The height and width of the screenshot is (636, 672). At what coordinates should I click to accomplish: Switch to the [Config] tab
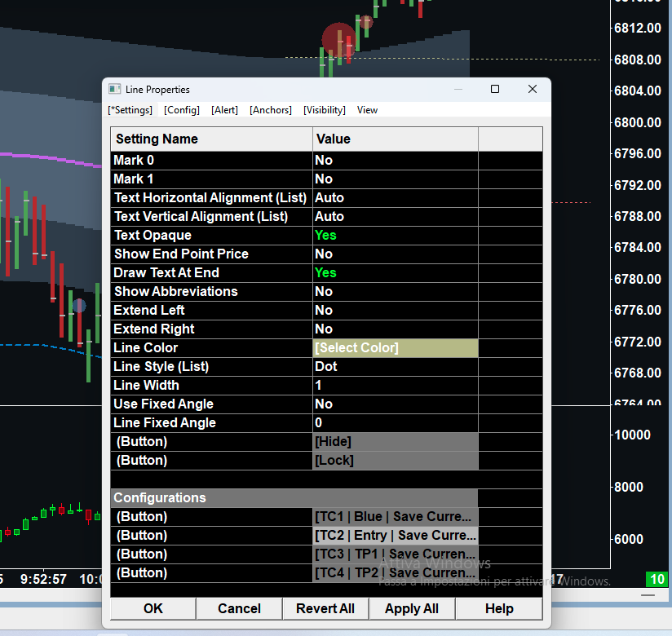(x=182, y=110)
